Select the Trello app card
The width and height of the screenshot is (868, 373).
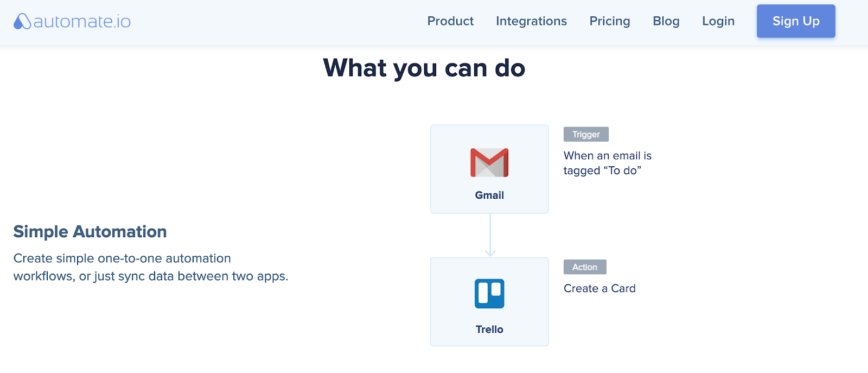coord(489,302)
